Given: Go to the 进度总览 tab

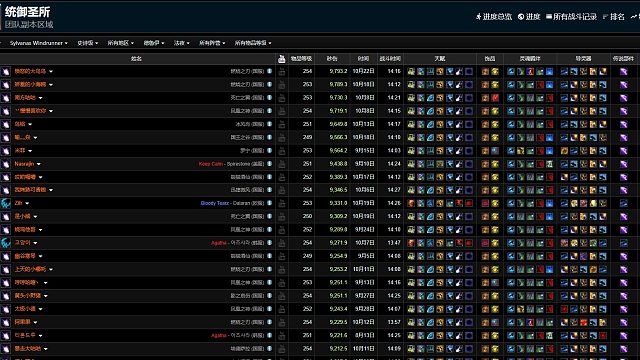Looking at the screenshot, I should coord(494,17).
